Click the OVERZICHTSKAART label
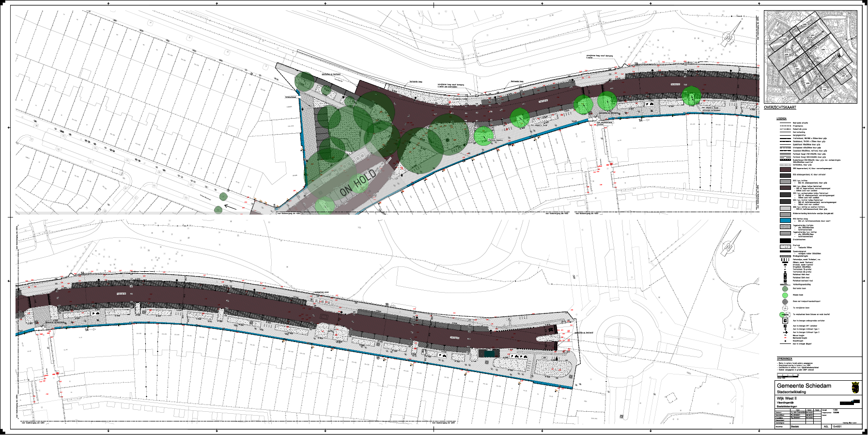This screenshot has height=435, width=868. coord(780,108)
